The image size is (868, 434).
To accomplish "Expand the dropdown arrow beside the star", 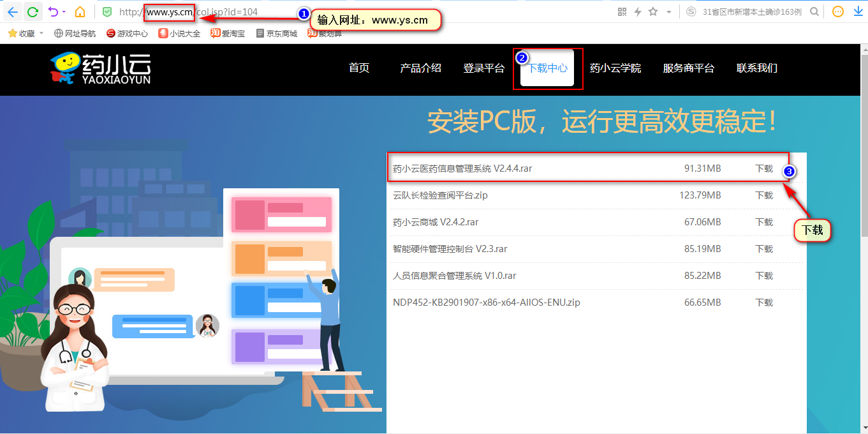I will [x=668, y=11].
